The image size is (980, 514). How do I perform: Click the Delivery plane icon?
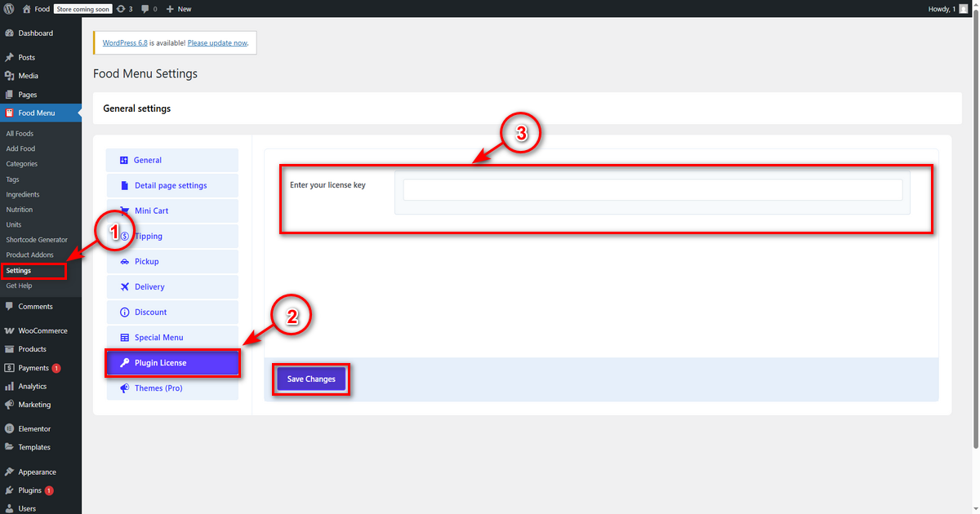[125, 287]
